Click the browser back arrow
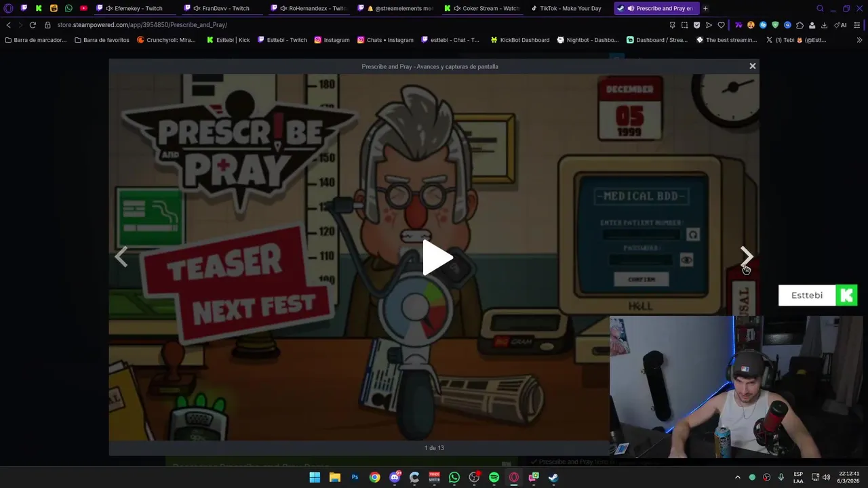This screenshot has height=488, width=868. coord(8,25)
